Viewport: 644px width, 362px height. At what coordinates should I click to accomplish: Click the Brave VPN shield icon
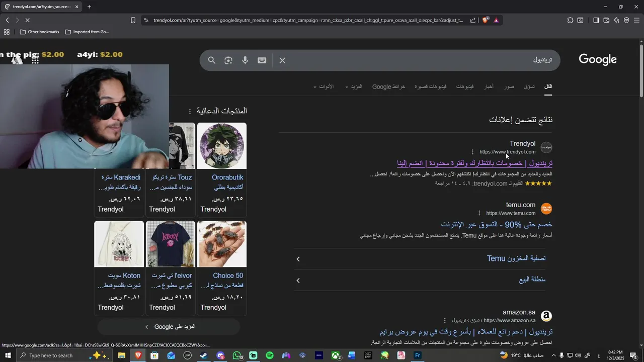point(626,20)
